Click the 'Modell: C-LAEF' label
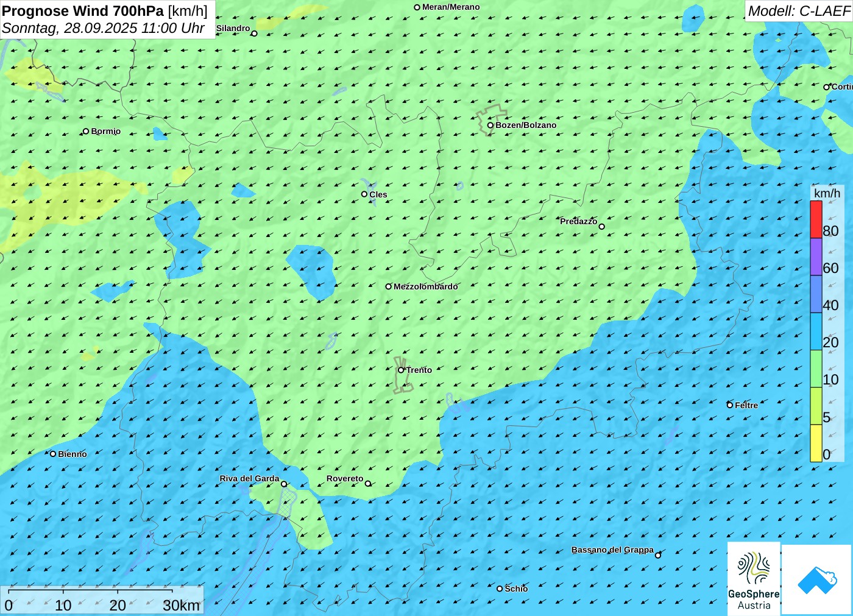This screenshot has height=616, width=853. tap(799, 11)
